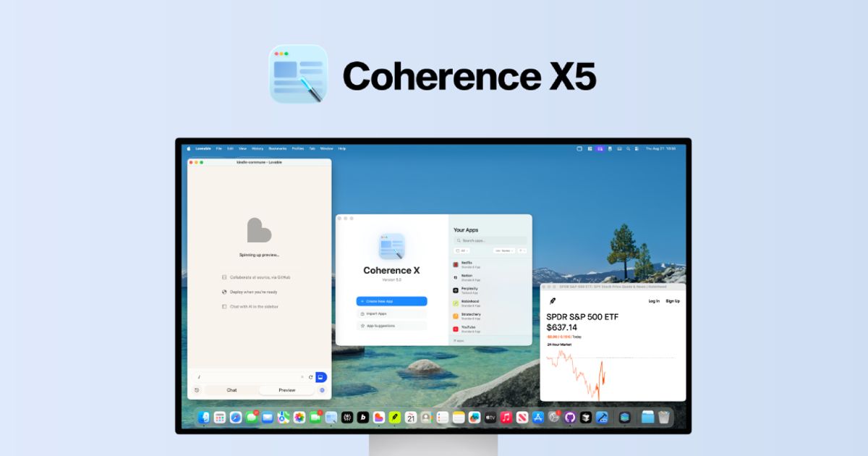This screenshot has height=456, width=868.
Task: Open the Apple menu
Action: click(189, 148)
